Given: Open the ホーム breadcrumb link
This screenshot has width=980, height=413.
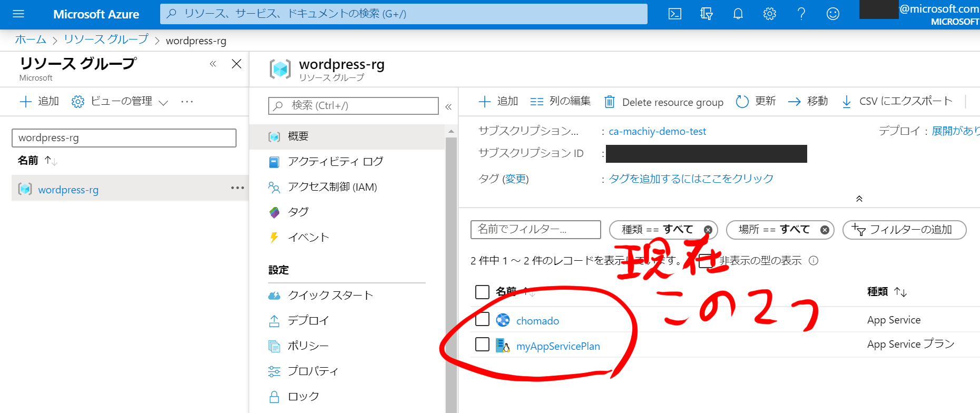Looking at the screenshot, I should 31,40.
